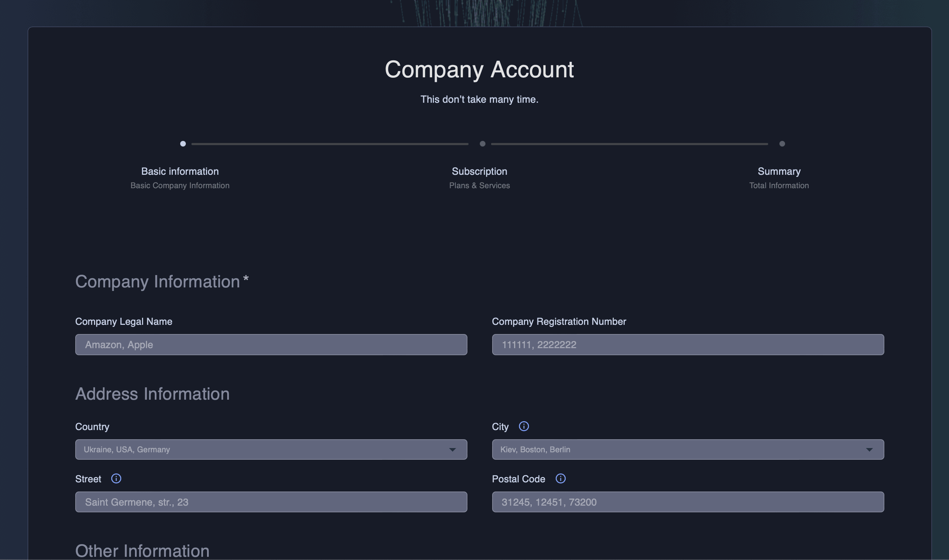Click the Postal Code info icon
The width and height of the screenshot is (949, 560).
click(x=560, y=478)
